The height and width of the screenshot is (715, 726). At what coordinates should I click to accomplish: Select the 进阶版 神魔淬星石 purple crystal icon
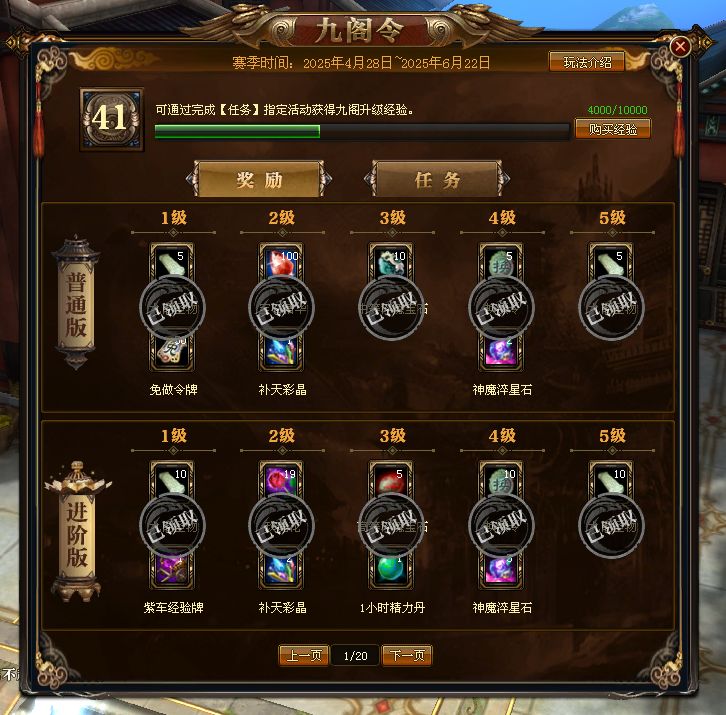[501, 570]
